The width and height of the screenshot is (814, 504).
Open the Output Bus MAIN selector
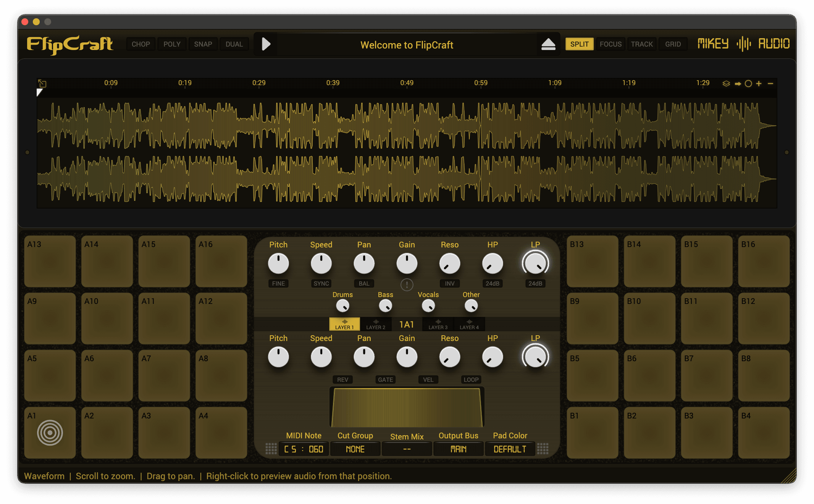click(458, 449)
